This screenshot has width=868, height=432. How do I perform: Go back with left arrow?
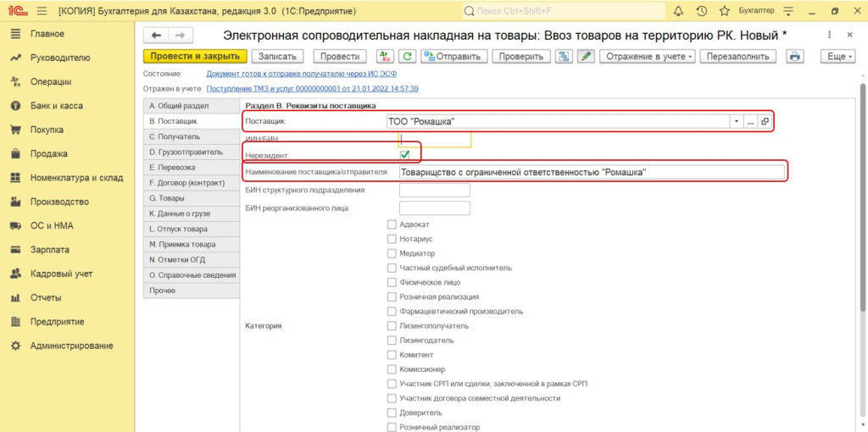coord(156,36)
